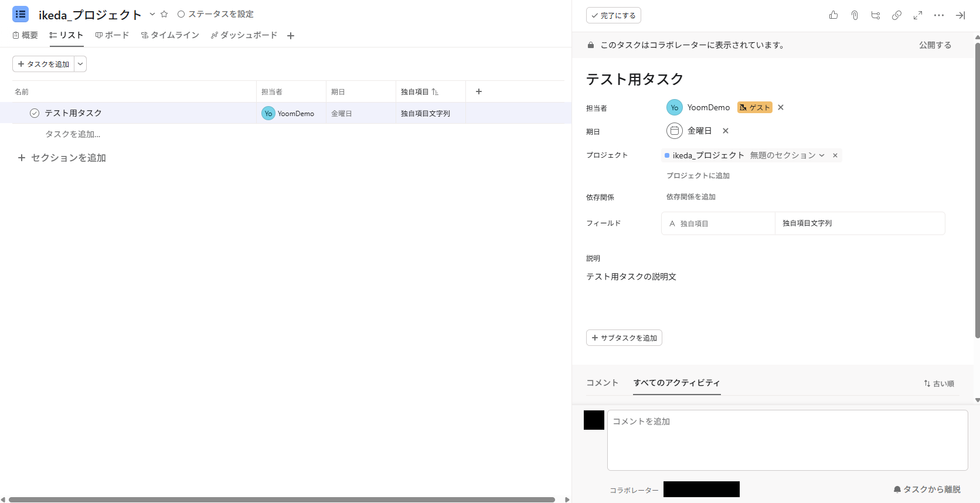Expand task pane to full screen
980x503 pixels.
tap(918, 15)
